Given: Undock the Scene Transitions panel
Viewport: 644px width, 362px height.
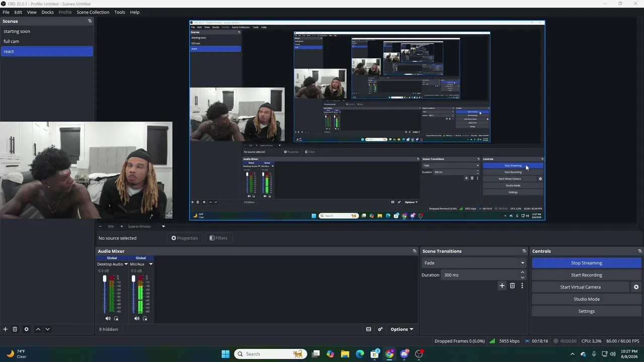Looking at the screenshot, I should pyautogui.click(x=524, y=251).
